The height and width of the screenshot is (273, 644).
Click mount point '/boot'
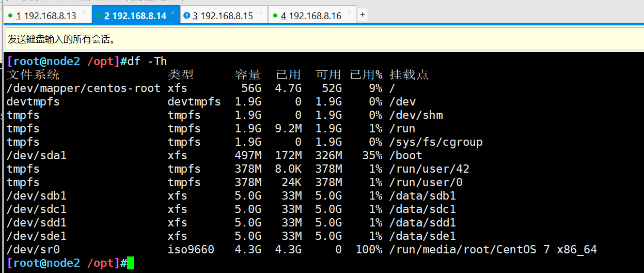tap(406, 156)
